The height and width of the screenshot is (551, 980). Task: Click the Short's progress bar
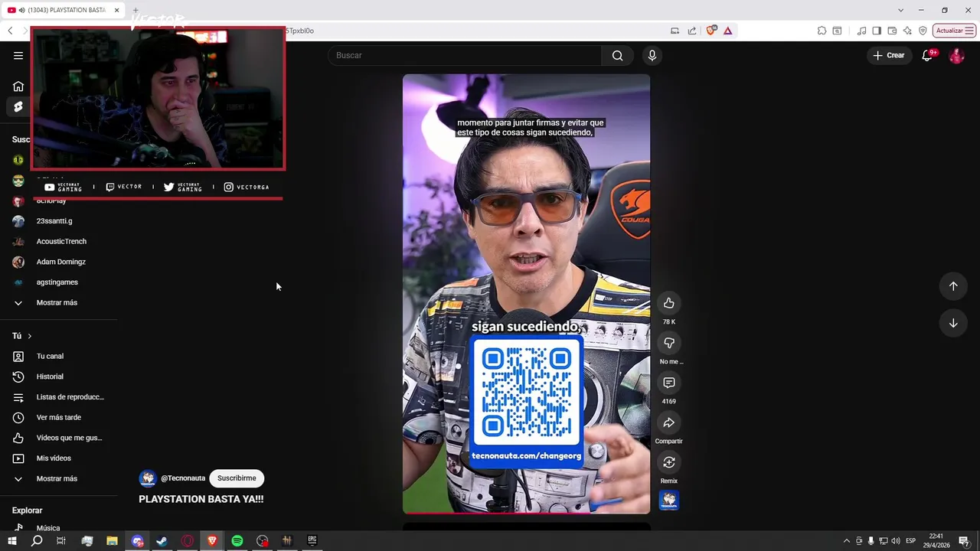tap(526, 512)
